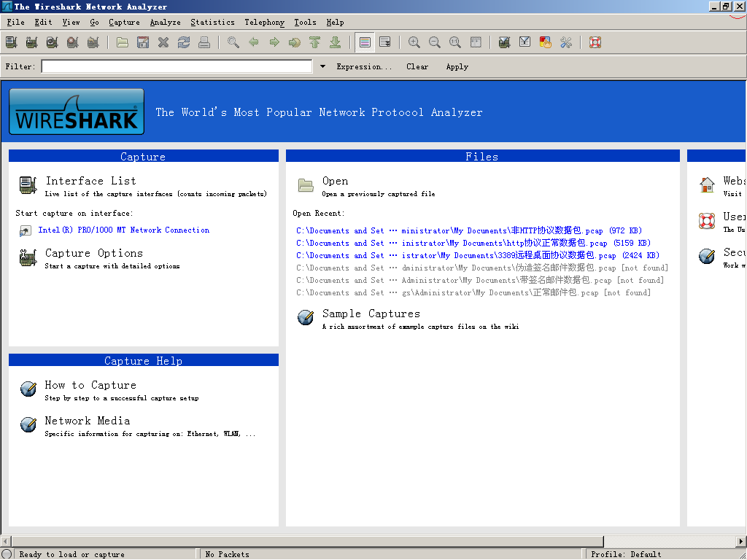This screenshot has width=747, height=560.
Task: Open preferences with the toolbar tools icon
Action: tap(566, 42)
